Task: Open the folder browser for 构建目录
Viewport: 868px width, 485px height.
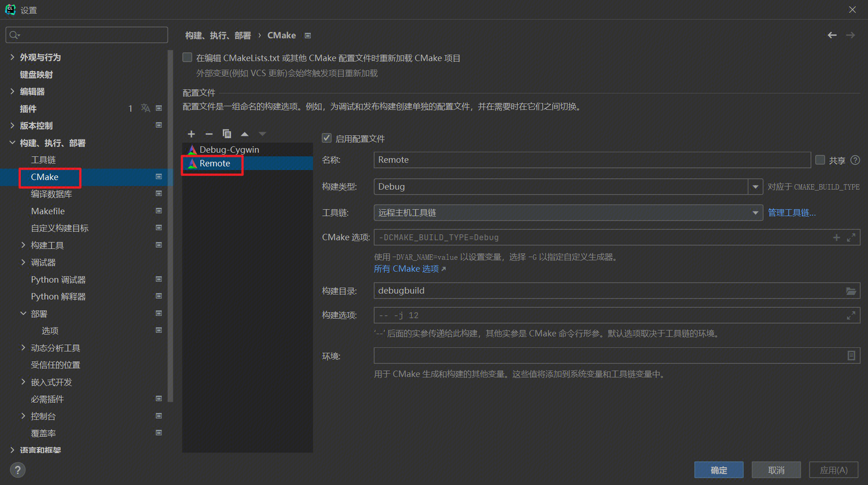Action: [x=851, y=291]
